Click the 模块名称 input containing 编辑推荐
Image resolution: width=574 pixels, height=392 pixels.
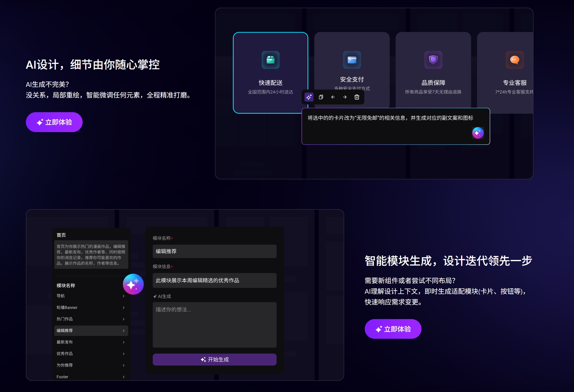click(x=214, y=251)
